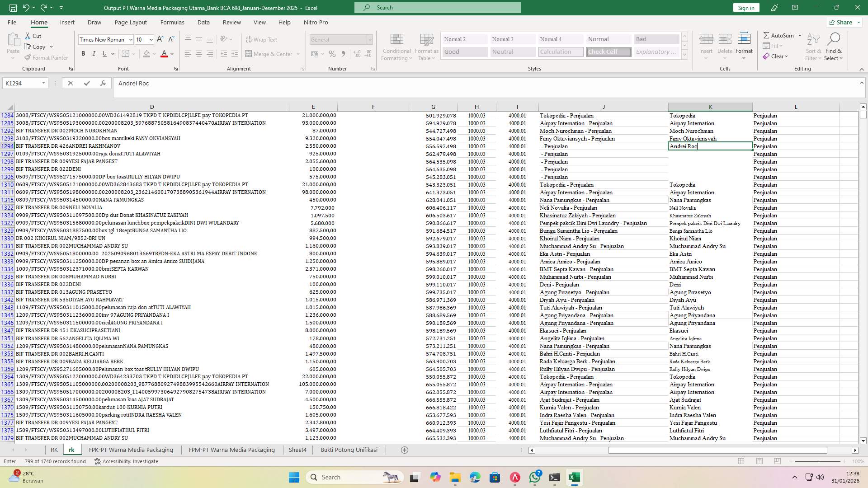The width and height of the screenshot is (868, 488).
Task: Open Find & Select
Action: 834,47
